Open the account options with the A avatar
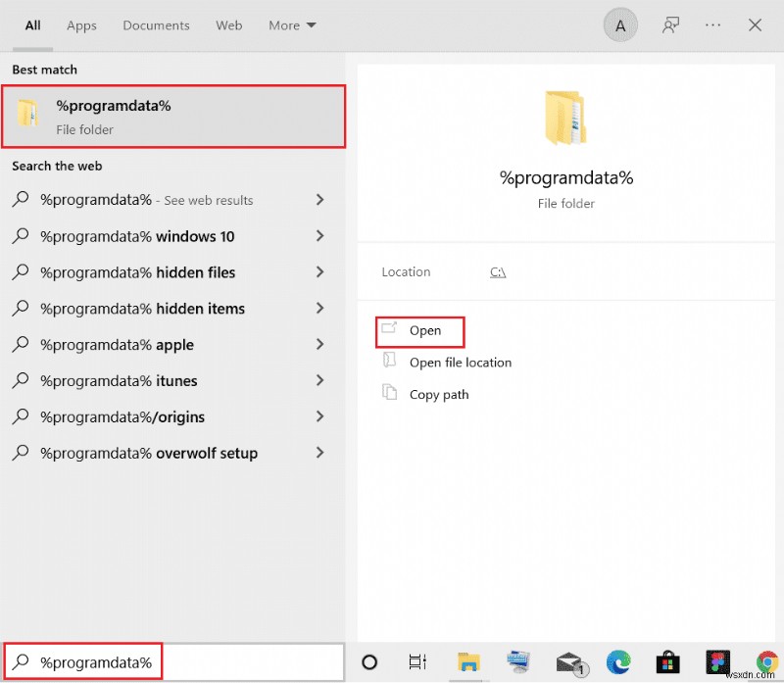Viewport: 784px width, 683px height. [619, 24]
